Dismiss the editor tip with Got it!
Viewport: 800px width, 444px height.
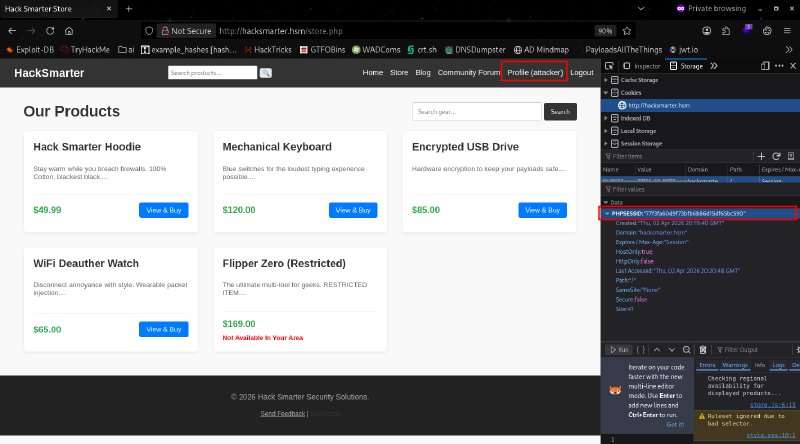[675, 424]
